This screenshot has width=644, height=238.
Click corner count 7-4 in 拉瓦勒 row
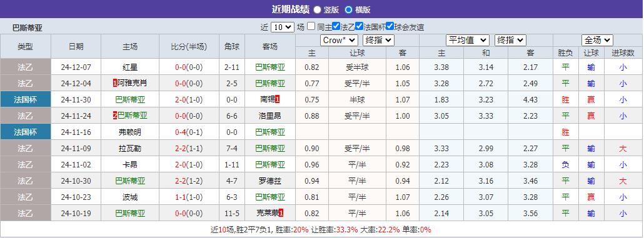[232, 149]
